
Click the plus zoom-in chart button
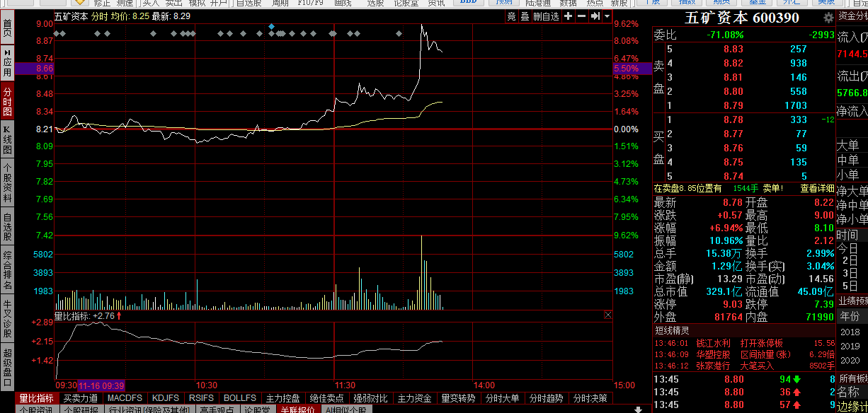(x=569, y=16)
